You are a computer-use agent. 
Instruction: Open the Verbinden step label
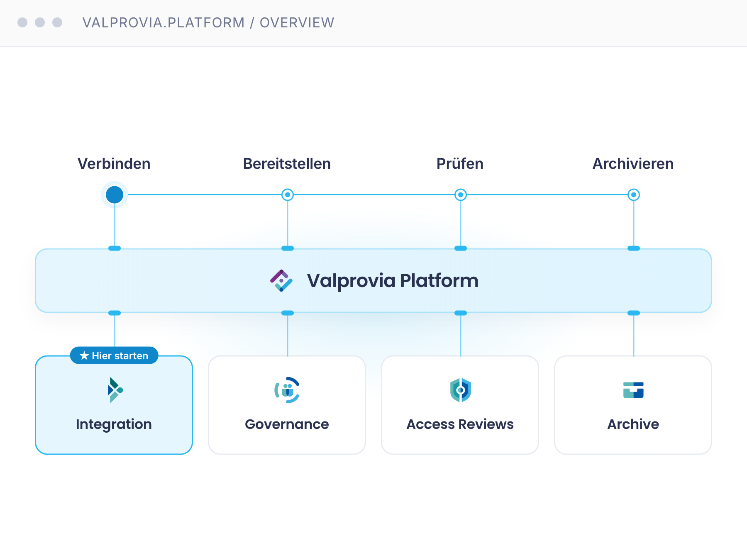(x=114, y=164)
